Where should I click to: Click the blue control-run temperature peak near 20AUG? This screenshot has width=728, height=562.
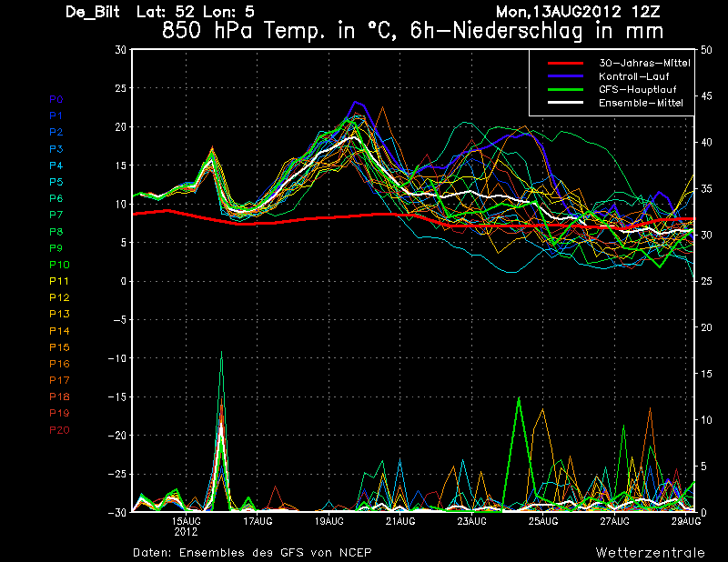point(356,102)
